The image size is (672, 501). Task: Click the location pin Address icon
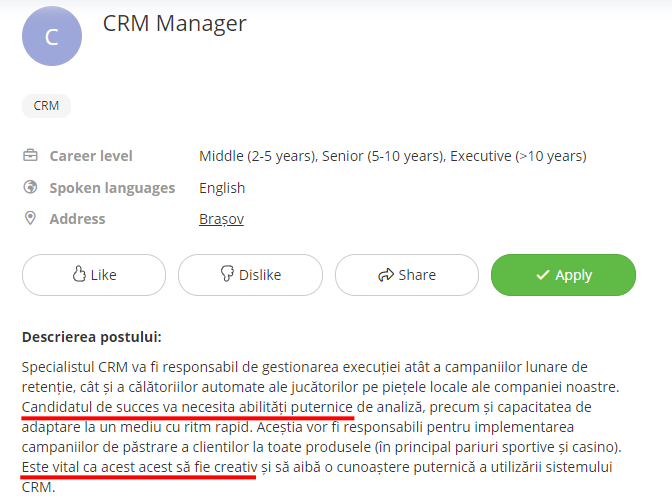(30, 218)
